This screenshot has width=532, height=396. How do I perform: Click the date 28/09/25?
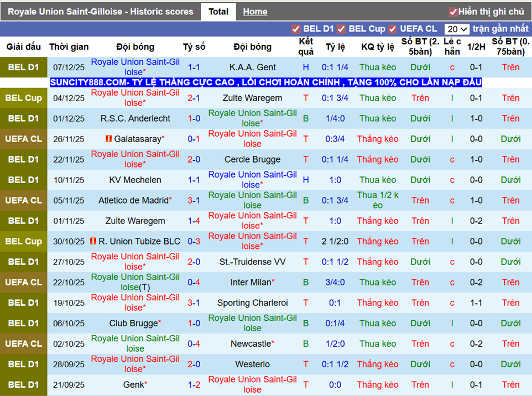pyautogui.click(x=69, y=364)
